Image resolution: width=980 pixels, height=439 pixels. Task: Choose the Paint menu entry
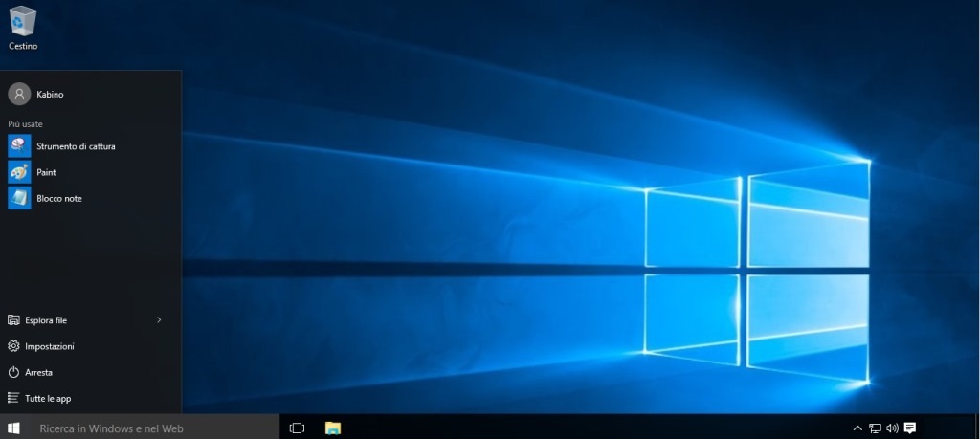46,172
